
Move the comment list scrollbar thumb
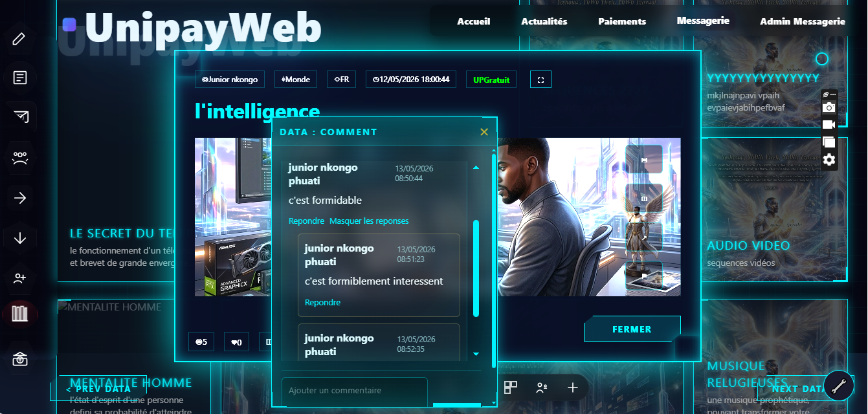click(476, 268)
